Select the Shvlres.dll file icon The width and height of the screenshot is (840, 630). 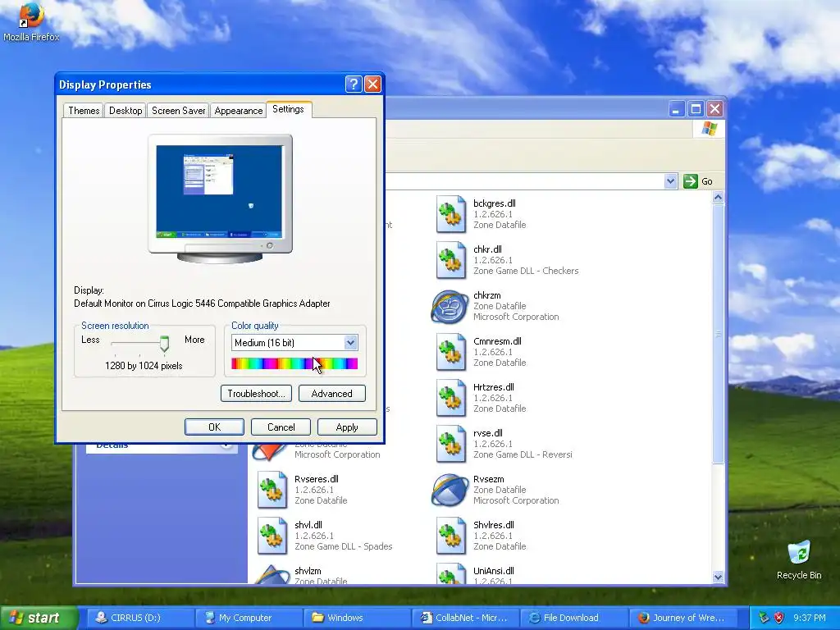pyautogui.click(x=450, y=536)
